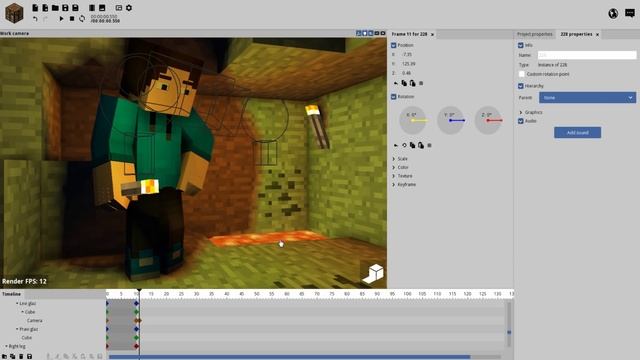640x360 pixels.
Task: Click timeline ruler at frame 50
Action: click(x=256, y=294)
